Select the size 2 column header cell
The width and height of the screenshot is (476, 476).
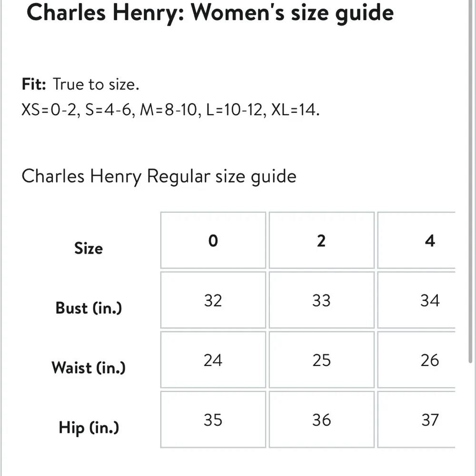tap(321, 240)
